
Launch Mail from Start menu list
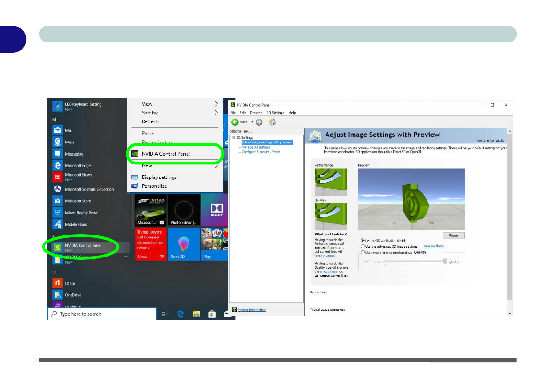pyautogui.click(x=58, y=130)
